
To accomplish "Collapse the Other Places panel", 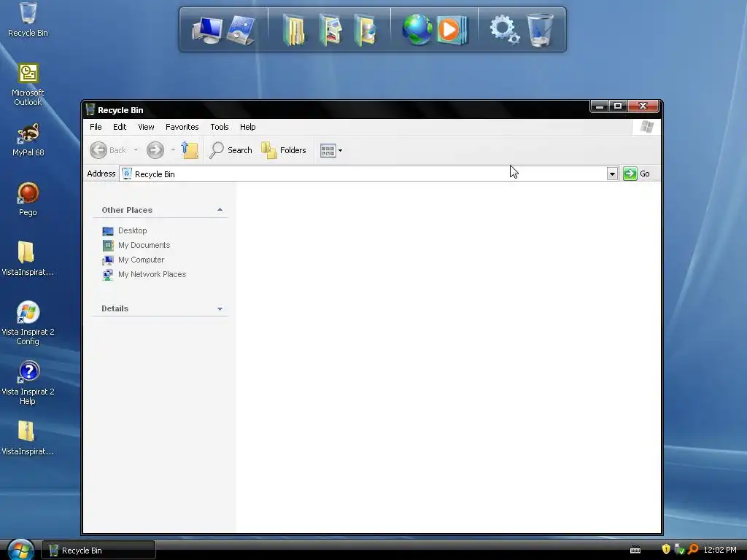I will (x=220, y=209).
